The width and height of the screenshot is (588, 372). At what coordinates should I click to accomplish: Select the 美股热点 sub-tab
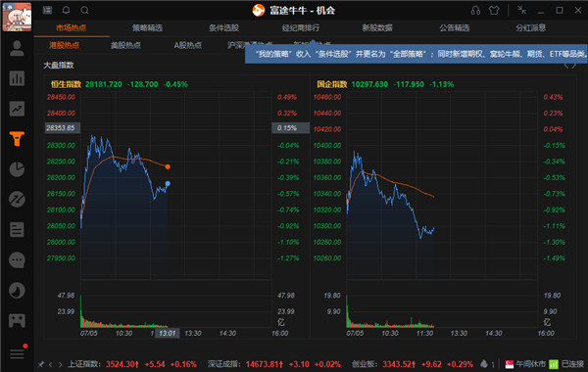coord(126,45)
